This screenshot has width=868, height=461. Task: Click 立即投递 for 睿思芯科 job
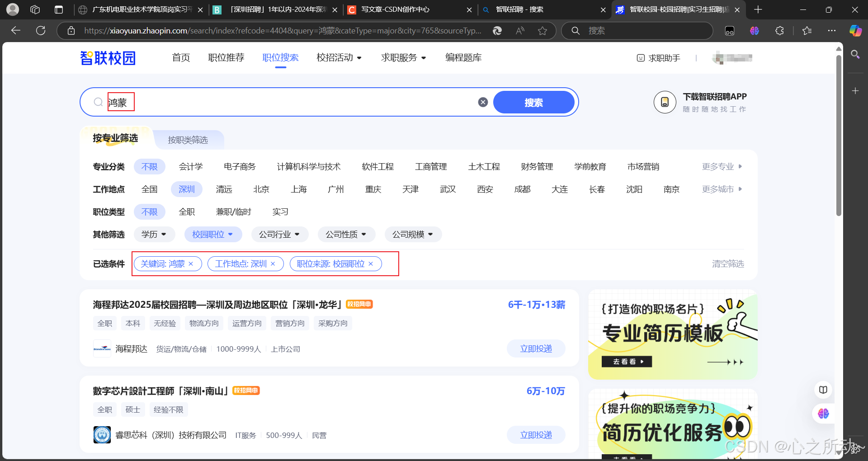(x=536, y=435)
